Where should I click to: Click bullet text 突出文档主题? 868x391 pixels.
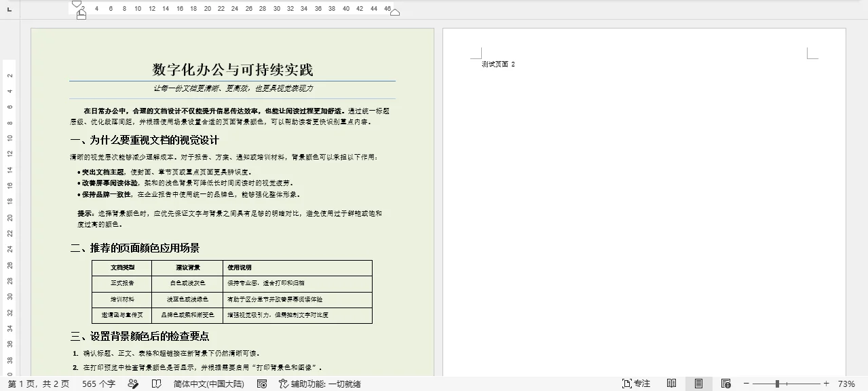tap(104, 172)
